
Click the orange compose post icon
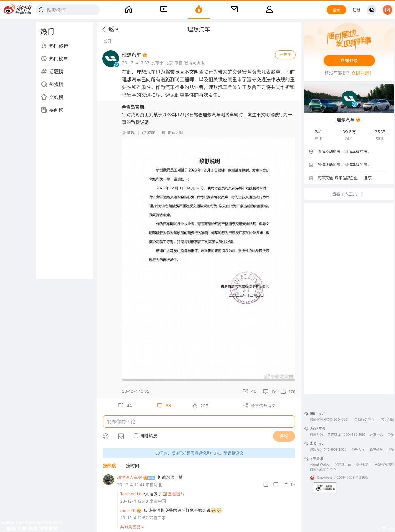(x=388, y=10)
